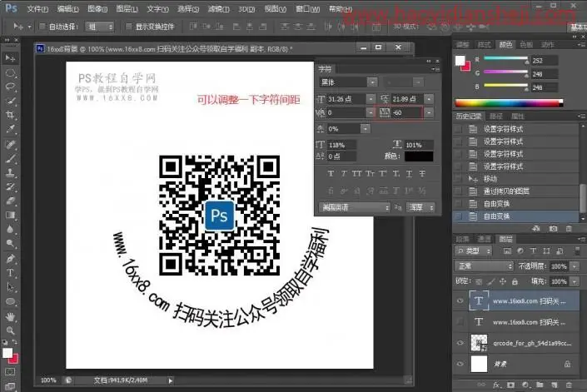587x392 pixels.
Task: Select the Eraser tool
Action: pos(10,201)
